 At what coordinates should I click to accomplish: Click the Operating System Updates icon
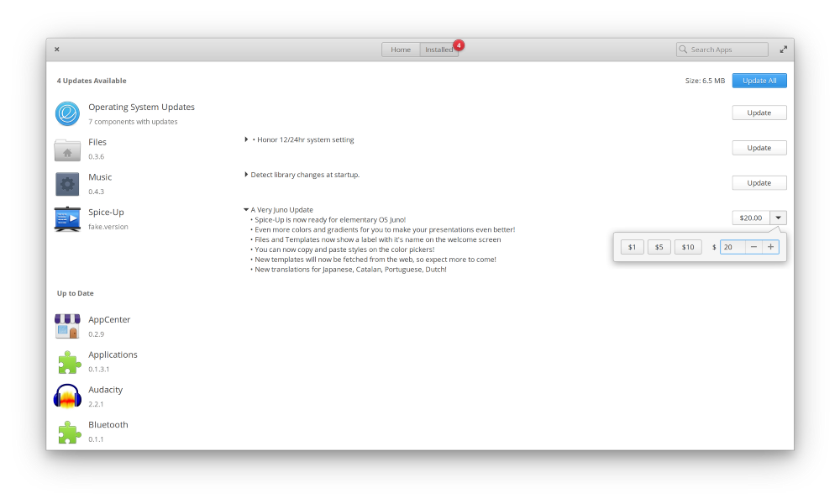click(67, 113)
